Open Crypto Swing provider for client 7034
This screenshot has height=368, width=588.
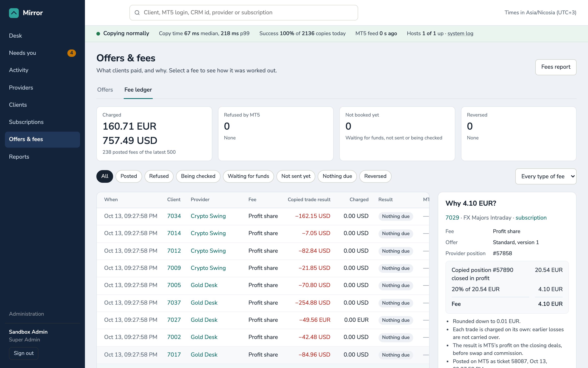tap(208, 216)
